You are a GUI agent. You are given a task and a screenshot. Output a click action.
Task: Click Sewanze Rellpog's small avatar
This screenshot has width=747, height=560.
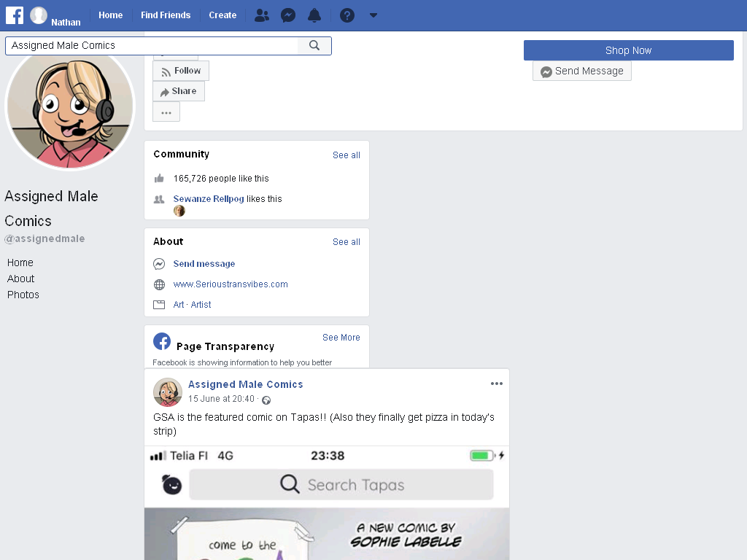click(x=179, y=211)
